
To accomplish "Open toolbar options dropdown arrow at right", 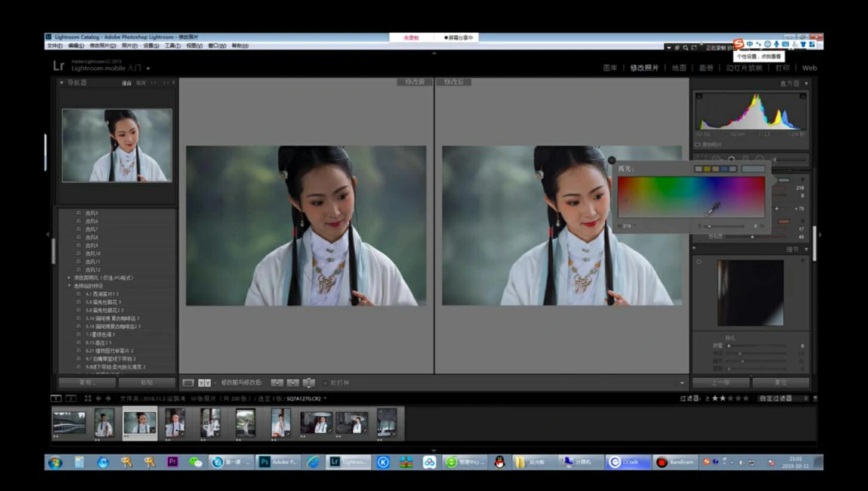I will click(682, 383).
